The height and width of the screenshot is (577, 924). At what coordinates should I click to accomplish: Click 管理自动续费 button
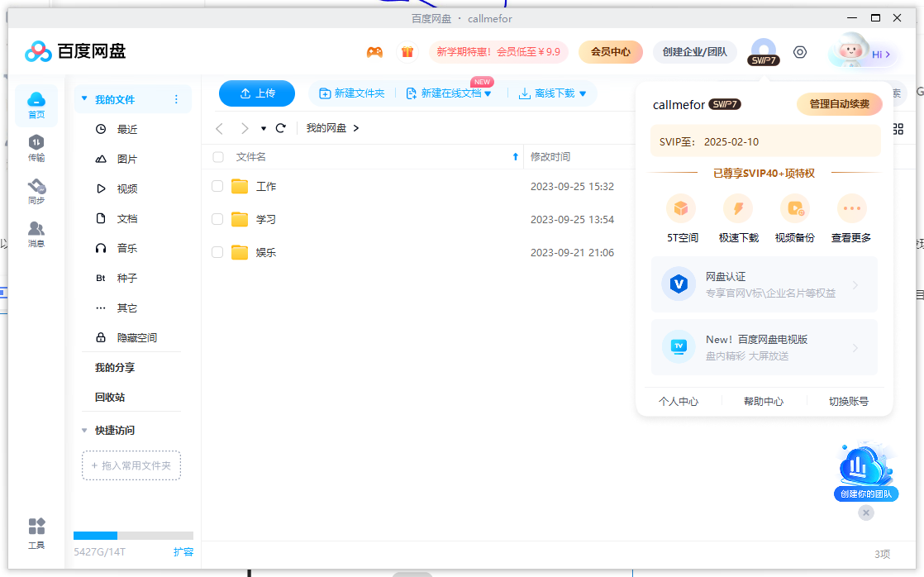[x=839, y=104]
